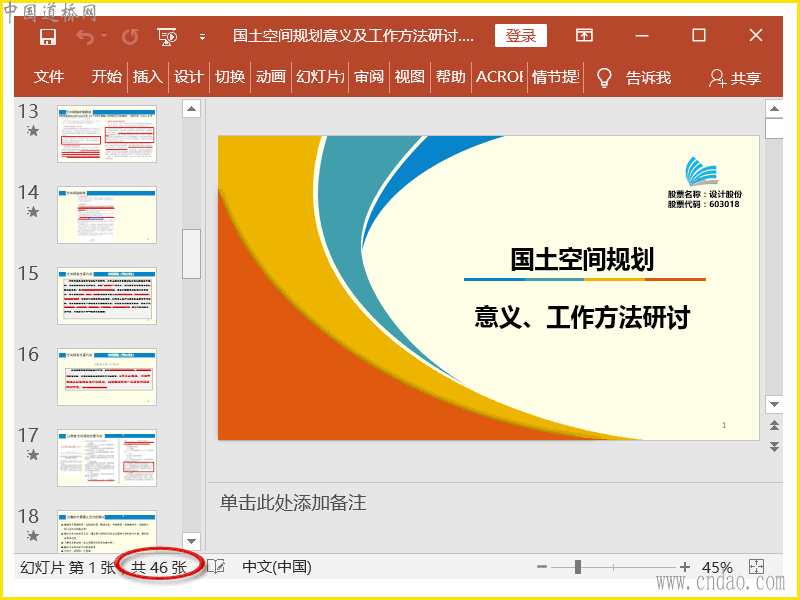Select slide 18 thumbnail

click(107, 531)
